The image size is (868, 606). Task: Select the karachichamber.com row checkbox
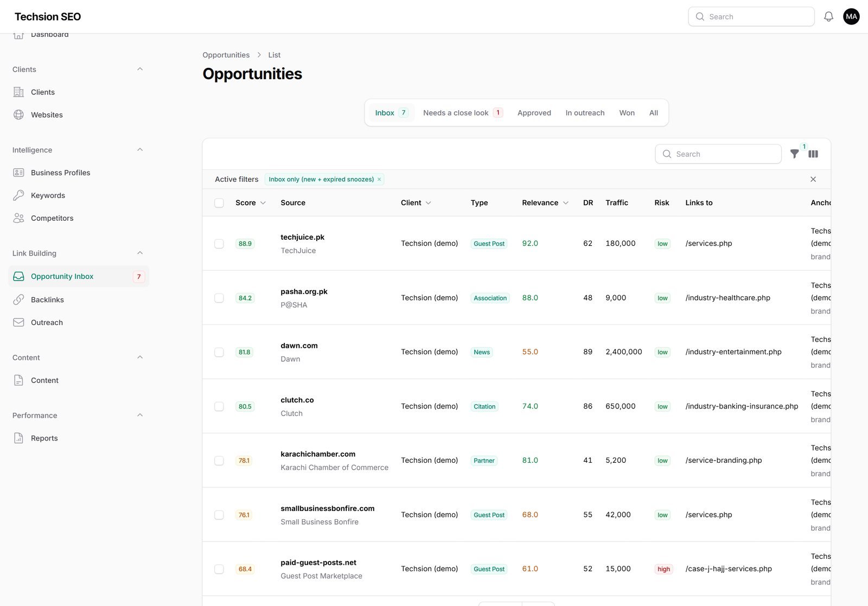pos(219,461)
